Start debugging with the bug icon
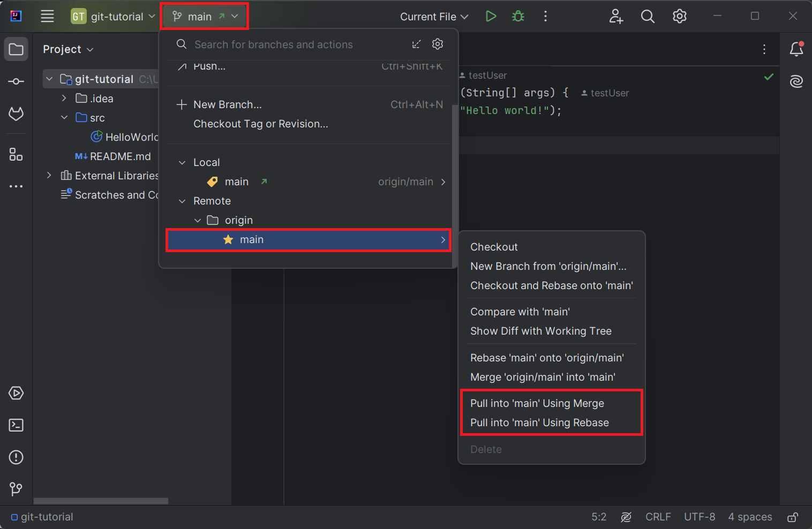812x529 pixels. click(x=517, y=16)
